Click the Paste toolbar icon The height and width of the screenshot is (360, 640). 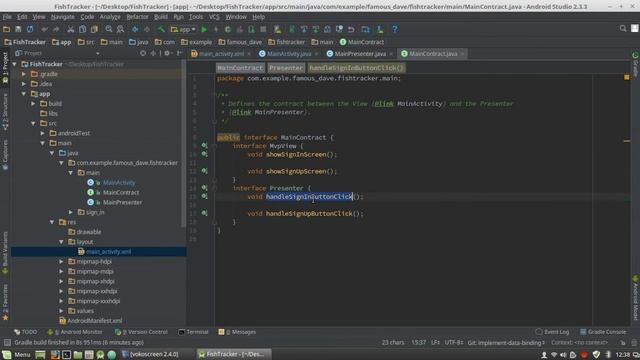tap(94, 29)
